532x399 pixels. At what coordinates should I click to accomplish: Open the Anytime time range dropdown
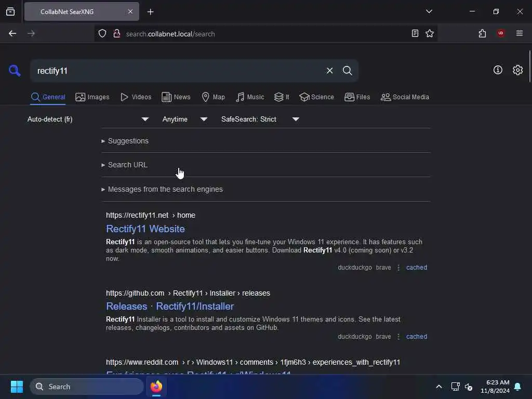pyautogui.click(x=184, y=119)
